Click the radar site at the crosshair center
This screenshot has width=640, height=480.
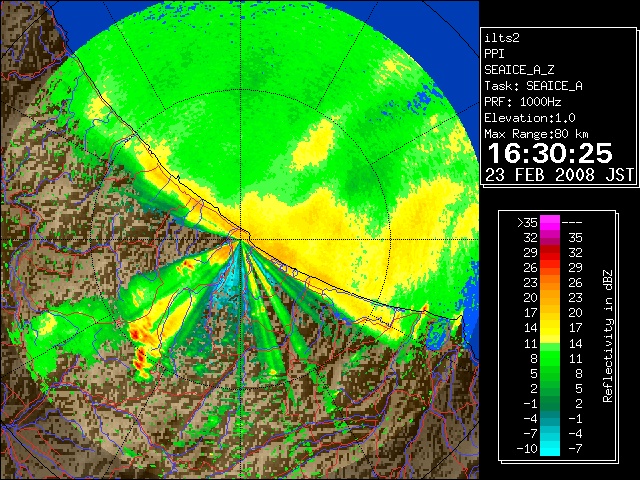pos(241,240)
